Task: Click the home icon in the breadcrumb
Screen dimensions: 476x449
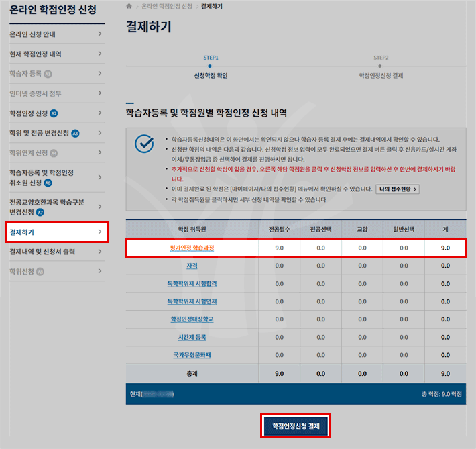Action: 129,6
